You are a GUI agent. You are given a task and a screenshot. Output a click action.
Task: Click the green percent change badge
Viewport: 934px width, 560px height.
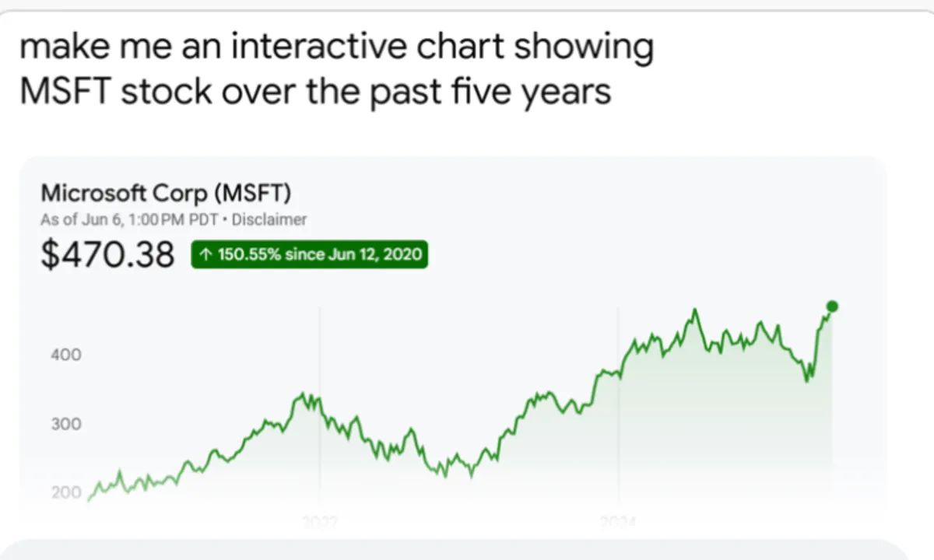point(309,255)
